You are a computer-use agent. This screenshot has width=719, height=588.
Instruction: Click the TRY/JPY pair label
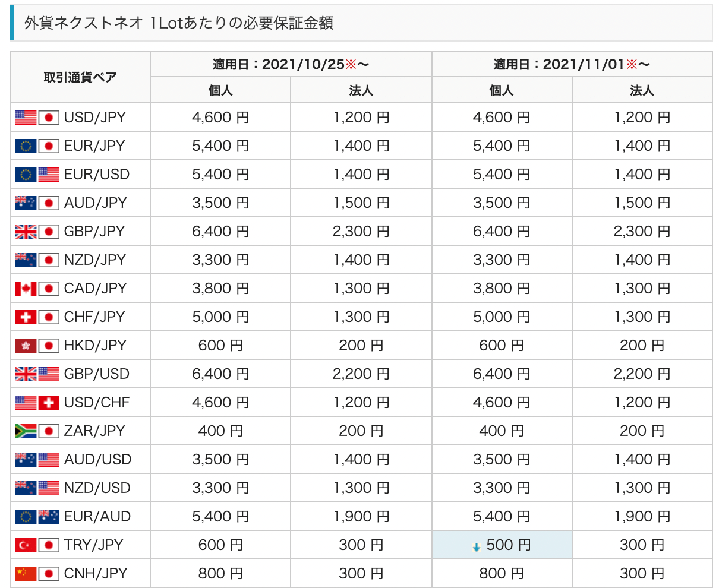pos(94,545)
